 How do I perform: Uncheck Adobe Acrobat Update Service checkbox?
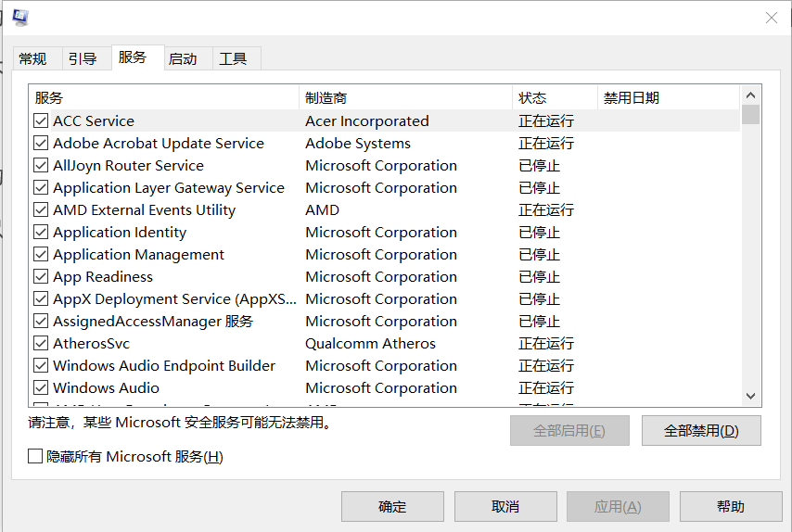tap(41, 144)
